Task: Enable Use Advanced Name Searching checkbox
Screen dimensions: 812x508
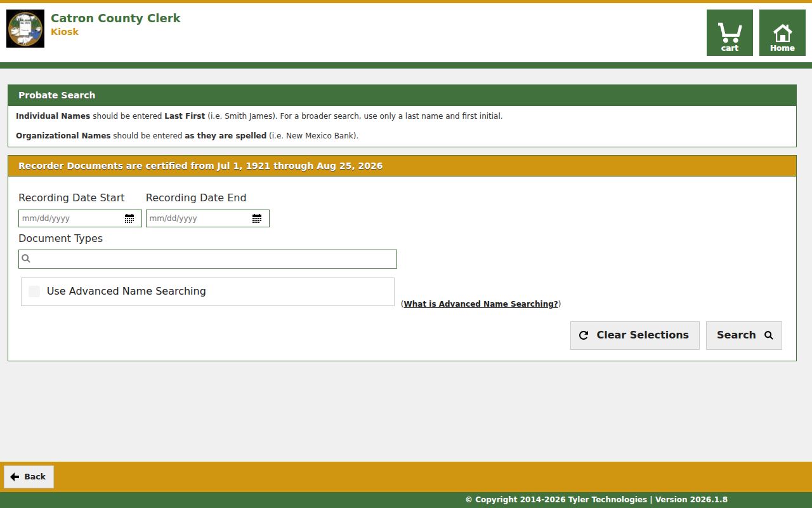Action: click(34, 291)
